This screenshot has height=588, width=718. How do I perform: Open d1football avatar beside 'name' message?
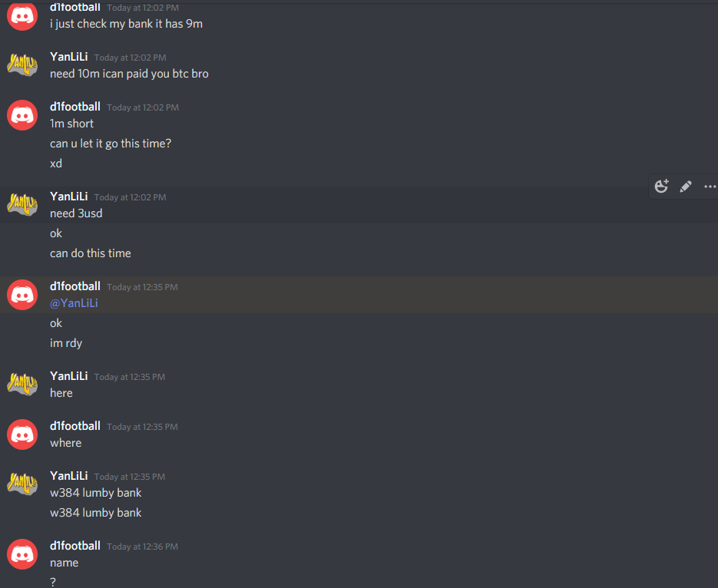click(x=22, y=554)
